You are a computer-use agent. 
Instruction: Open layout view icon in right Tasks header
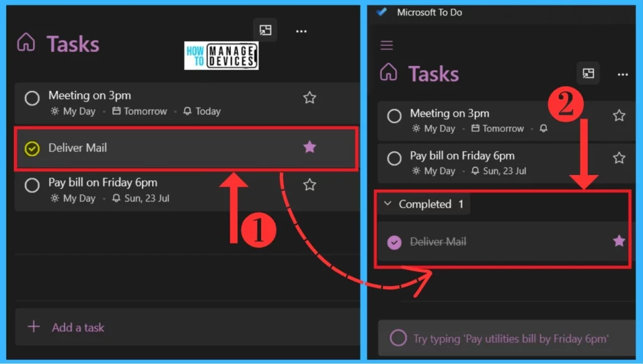tap(588, 73)
